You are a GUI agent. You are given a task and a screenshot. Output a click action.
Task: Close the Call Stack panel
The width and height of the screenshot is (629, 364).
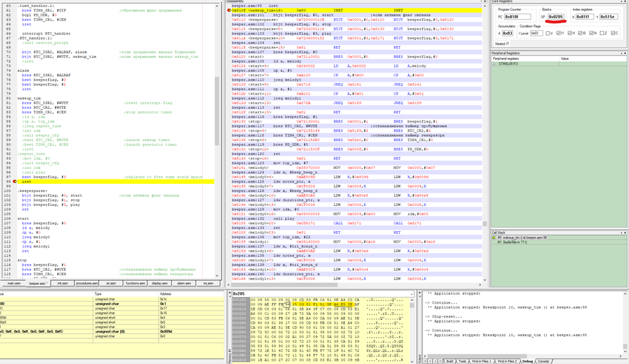(625, 232)
